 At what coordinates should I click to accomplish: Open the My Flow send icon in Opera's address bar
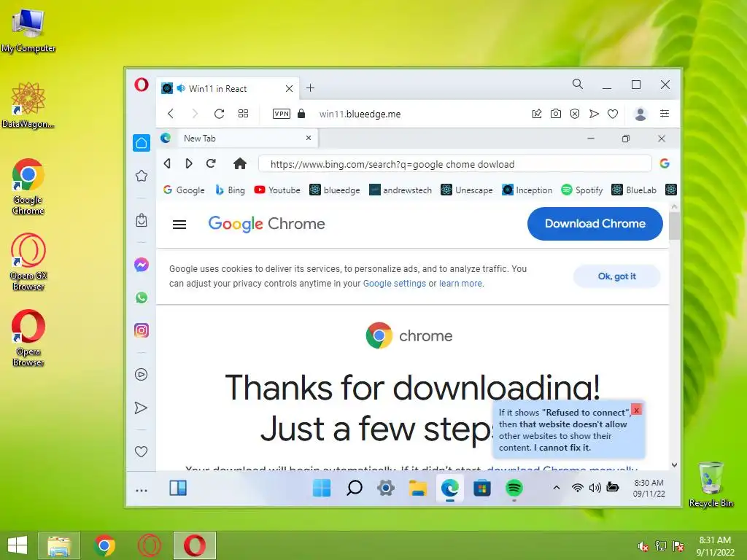(594, 113)
